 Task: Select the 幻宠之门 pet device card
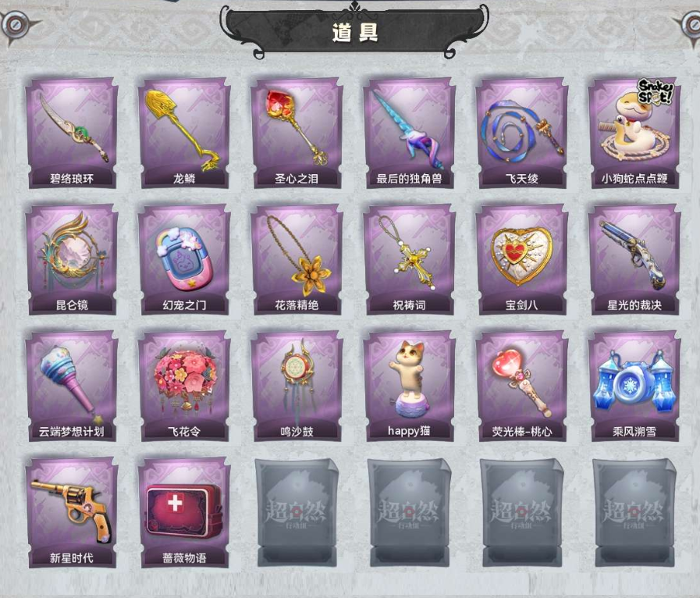[184, 259]
